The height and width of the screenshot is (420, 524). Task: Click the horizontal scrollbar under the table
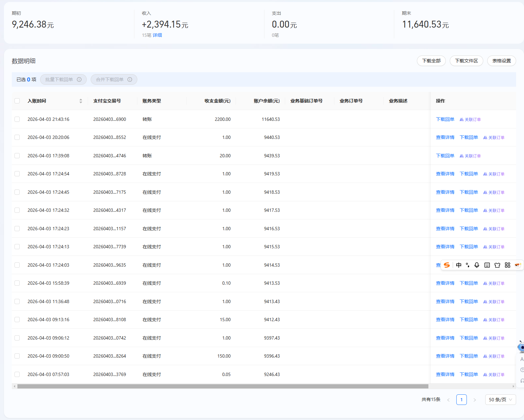click(x=223, y=386)
